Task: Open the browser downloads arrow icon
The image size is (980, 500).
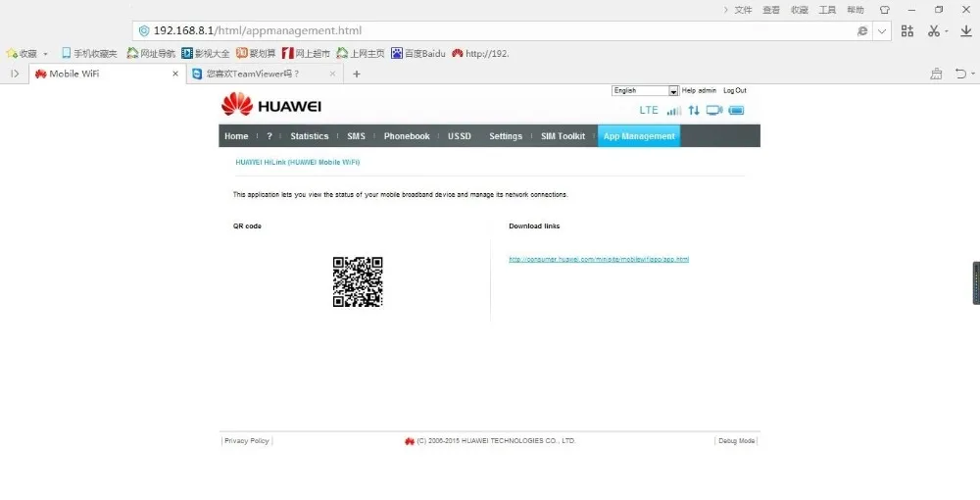Action: (966, 30)
